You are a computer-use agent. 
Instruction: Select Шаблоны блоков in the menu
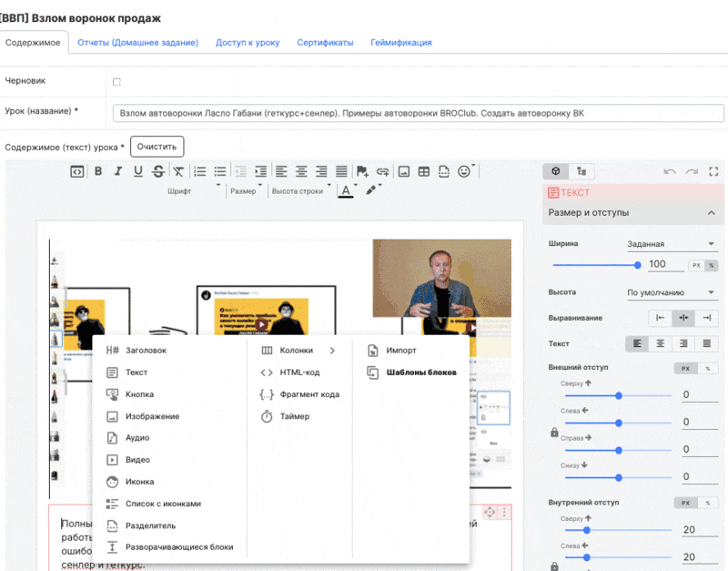(x=420, y=372)
